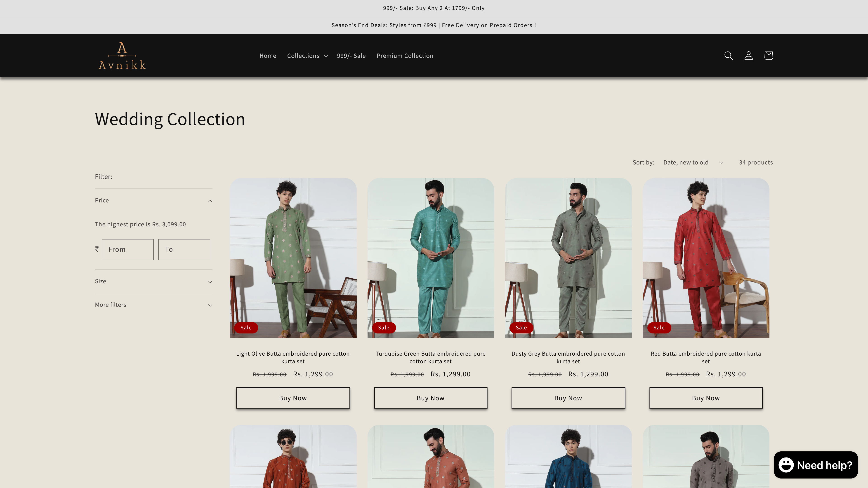Open the brown-grey kurta product image
Image resolution: width=868 pixels, height=488 pixels.
tap(705, 456)
